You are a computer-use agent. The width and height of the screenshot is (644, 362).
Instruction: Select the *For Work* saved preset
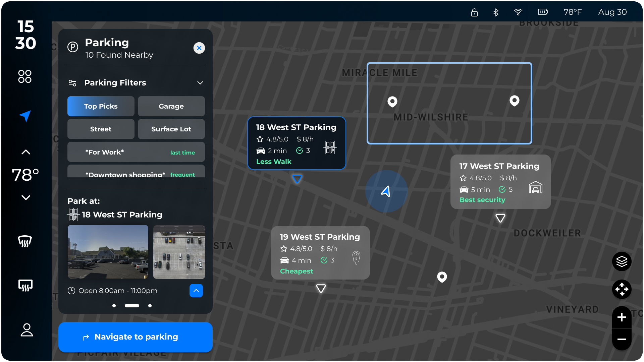coord(136,152)
